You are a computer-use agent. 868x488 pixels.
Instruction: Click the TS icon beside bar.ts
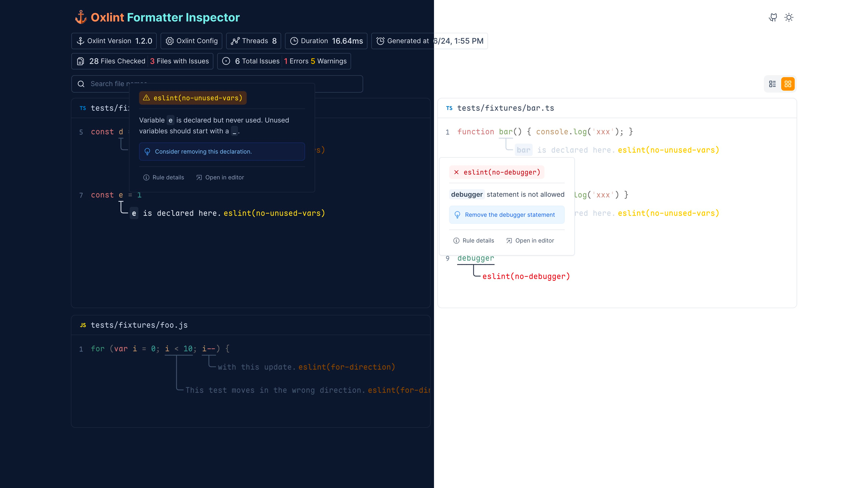pos(449,108)
